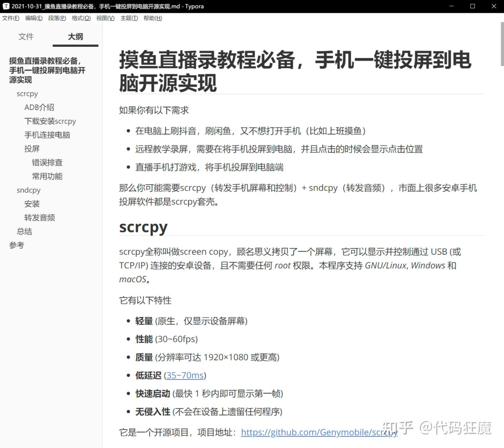Open the 视图(V) menu

105,18
